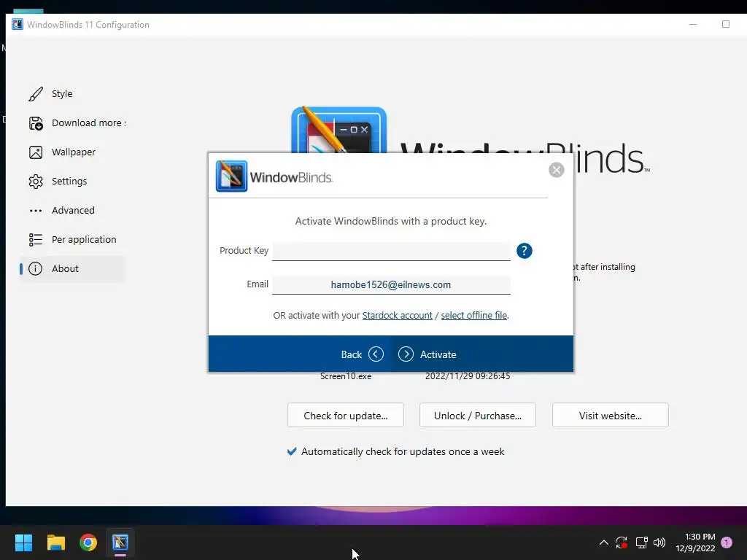Click the WindowBlinds logo in the dialog
This screenshot has width=747, height=560.
pyautogui.click(x=231, y=176)
